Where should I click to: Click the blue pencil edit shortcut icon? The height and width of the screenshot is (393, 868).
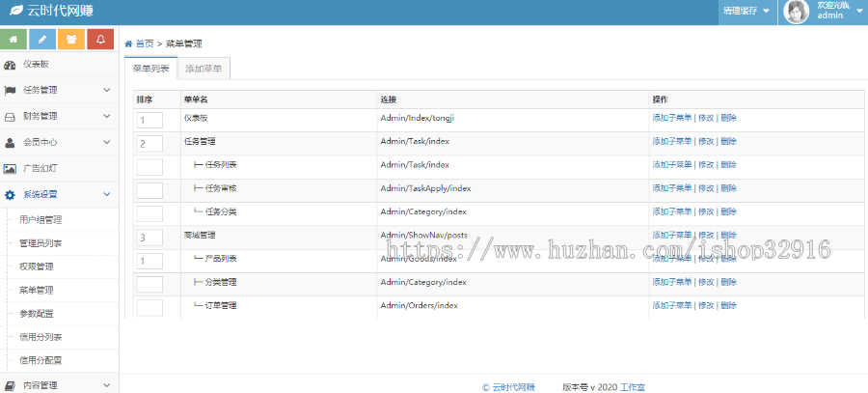(x=42, y=40)
